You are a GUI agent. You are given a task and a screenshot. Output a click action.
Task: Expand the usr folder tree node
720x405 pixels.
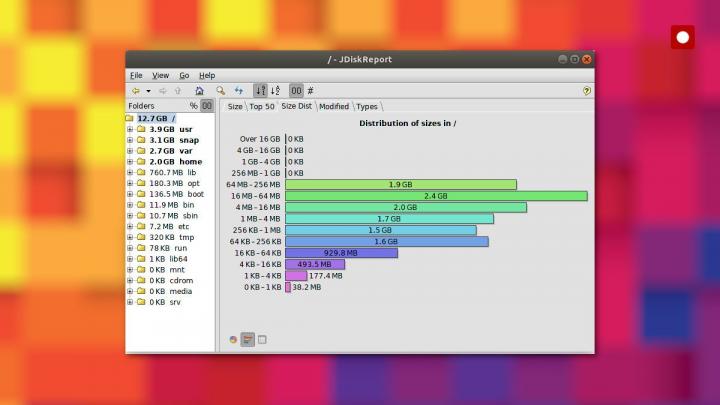coord(130,129)
